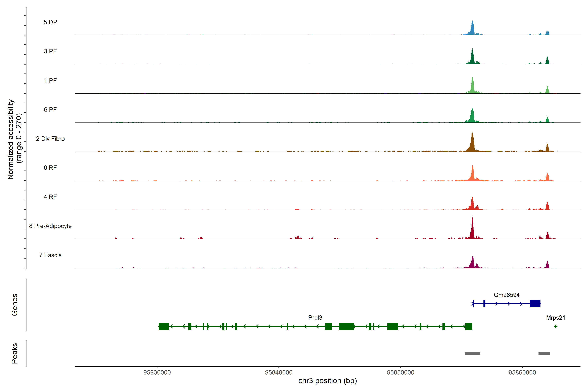Click the 7 Fascia track label
Screen dimensions: 588x392
coord(50,255)
